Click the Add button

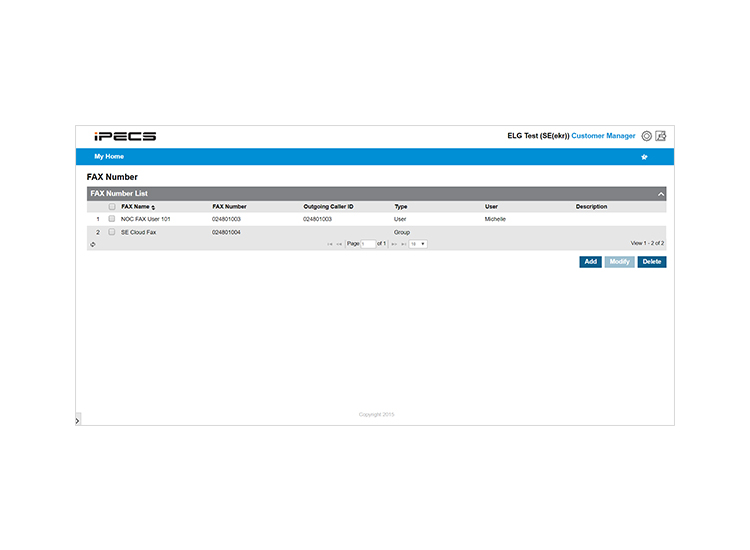point(591,262)
